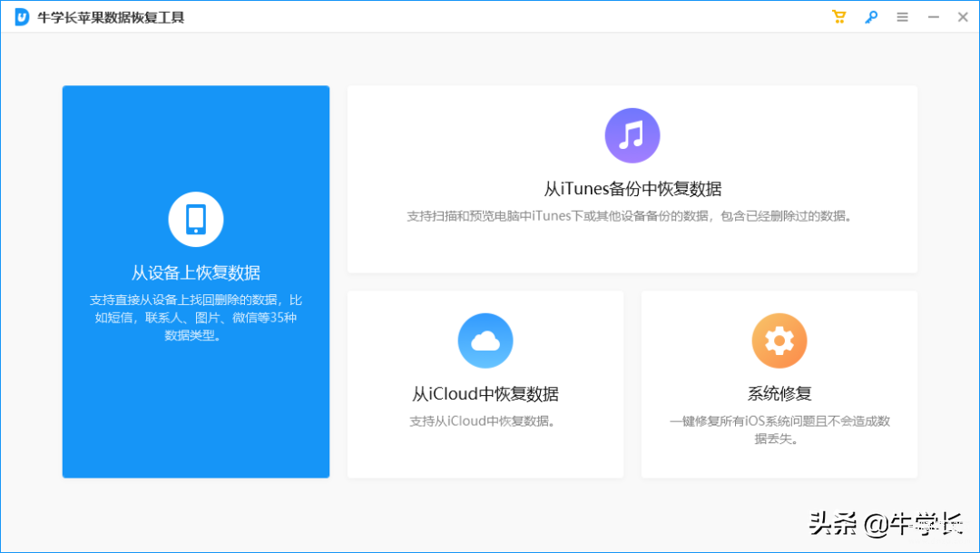The width and height of the screenshot is (980, 553).
Task: Close the data recovery tool window
Action: click(x=963, y=17)
